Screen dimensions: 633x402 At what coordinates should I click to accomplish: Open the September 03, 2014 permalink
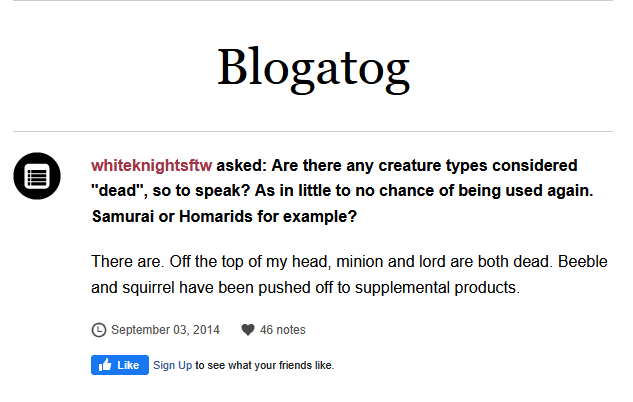(x=166, y=330)
